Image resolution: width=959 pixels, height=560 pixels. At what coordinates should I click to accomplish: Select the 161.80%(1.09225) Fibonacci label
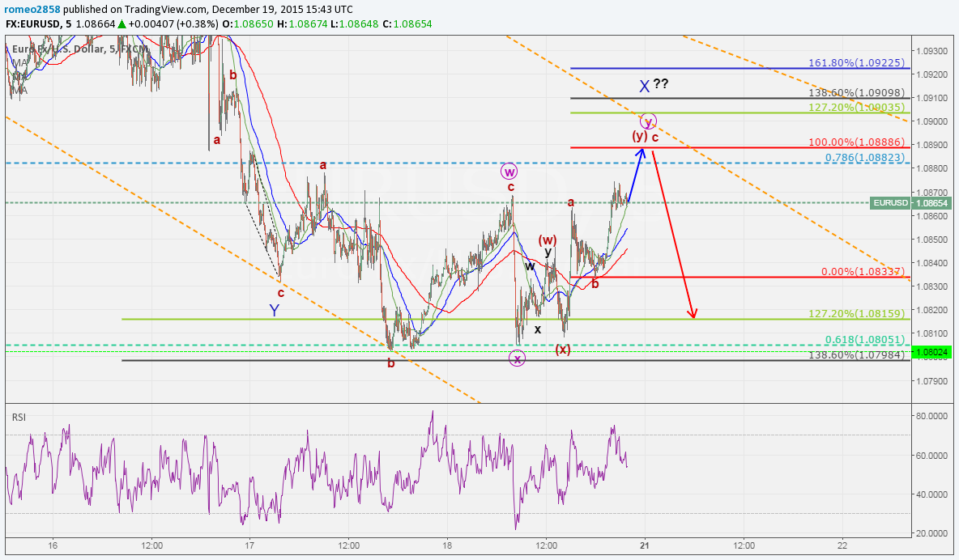click(856, 62)
